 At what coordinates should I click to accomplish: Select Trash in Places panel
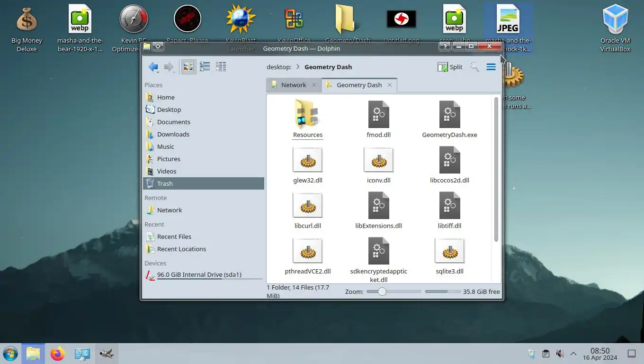point(204,183)
